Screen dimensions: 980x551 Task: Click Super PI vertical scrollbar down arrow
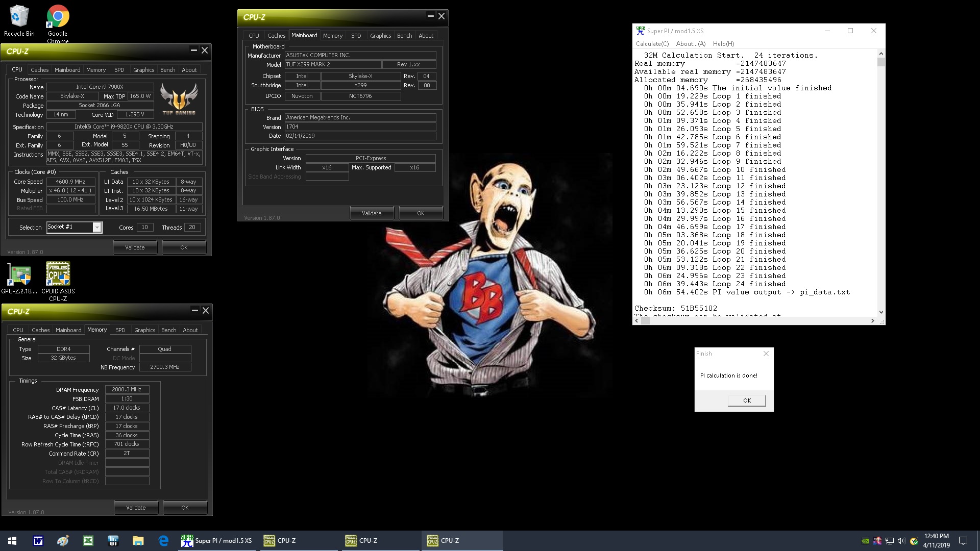(x=881, y=312)
